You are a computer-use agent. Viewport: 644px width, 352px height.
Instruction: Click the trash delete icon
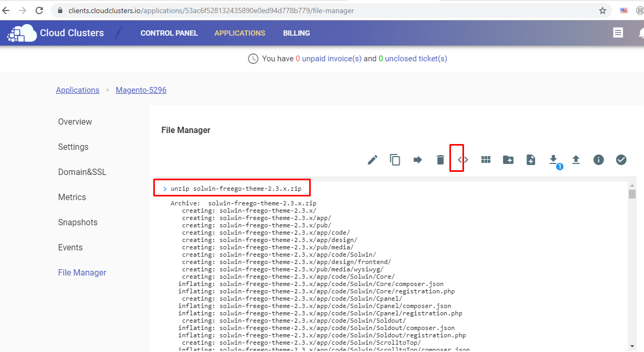[x=440, y=160]
